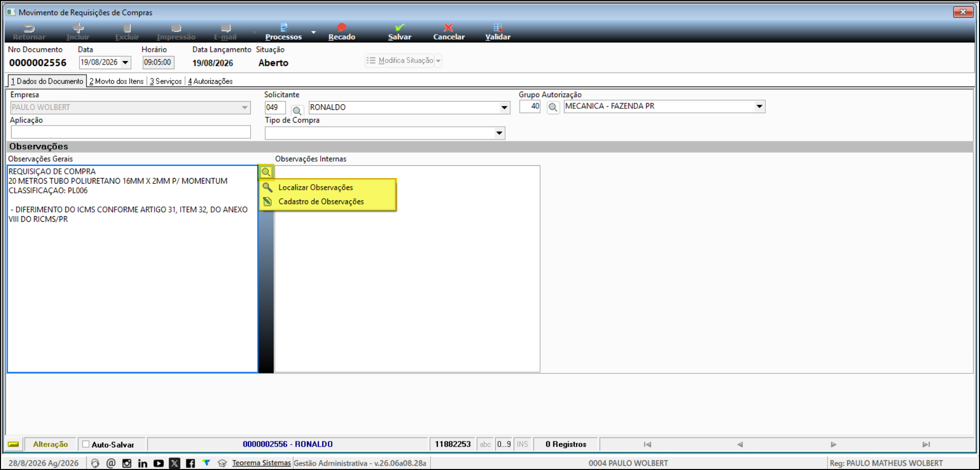Expand the Data date picker dropdown
980x470 pixels.
pos(125,63)
